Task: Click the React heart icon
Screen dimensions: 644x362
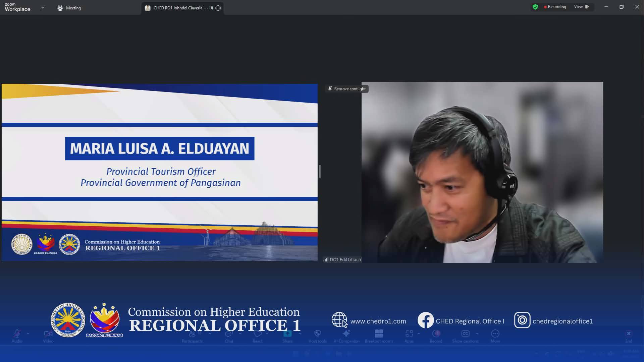Action: point(257,334)
